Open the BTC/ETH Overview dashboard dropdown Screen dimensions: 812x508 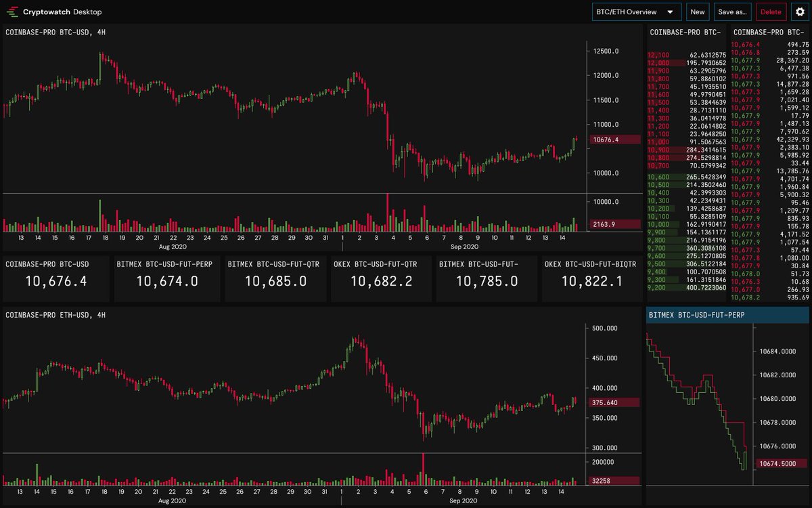[636, 12]
